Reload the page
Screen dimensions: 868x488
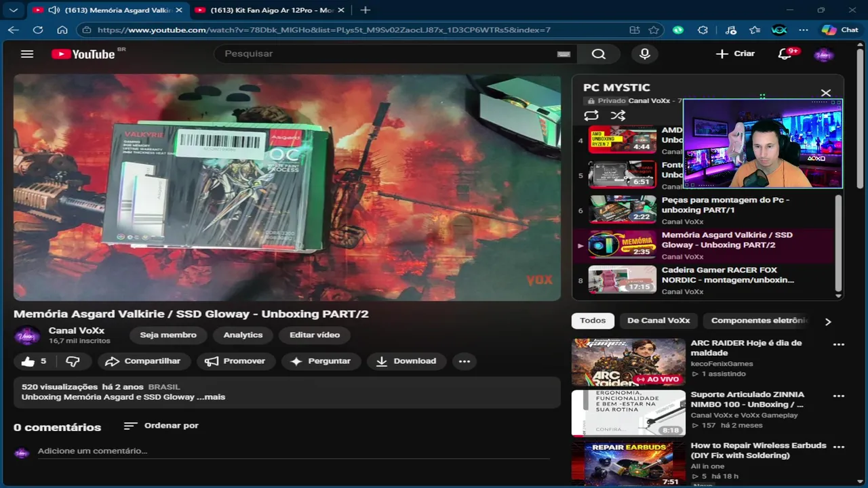pos(38,30)
